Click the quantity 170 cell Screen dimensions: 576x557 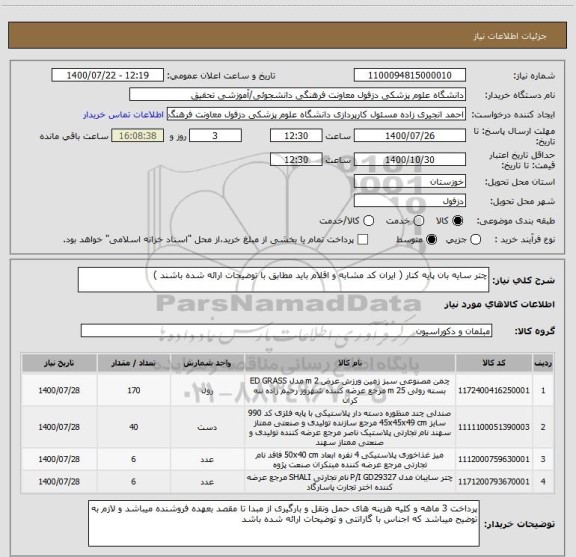[x=134, y=390]
